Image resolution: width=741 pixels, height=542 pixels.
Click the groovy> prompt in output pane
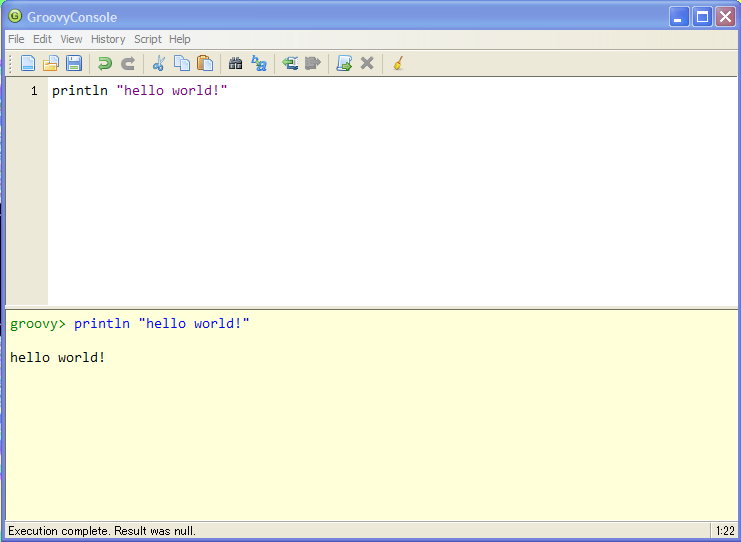(x=38, y=324)
